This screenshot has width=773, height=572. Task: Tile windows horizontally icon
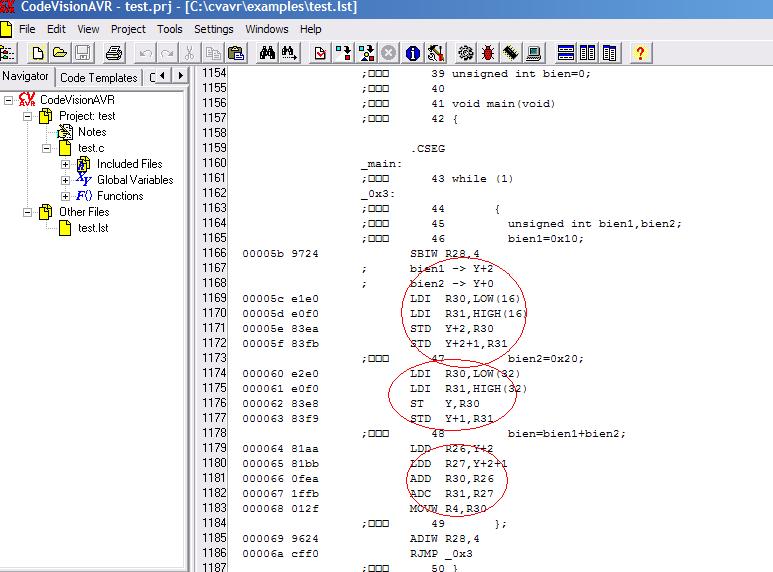(565, 53)
